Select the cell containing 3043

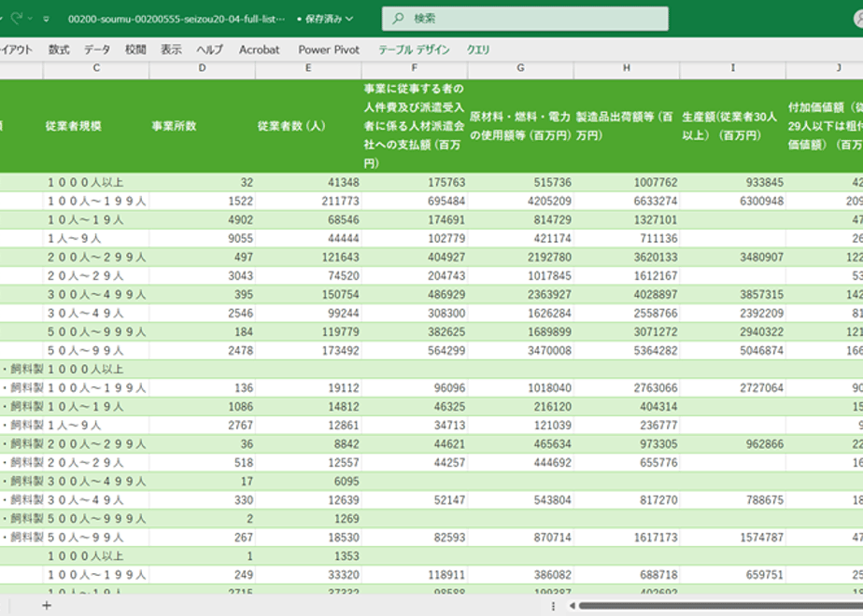tap(202, 275)
